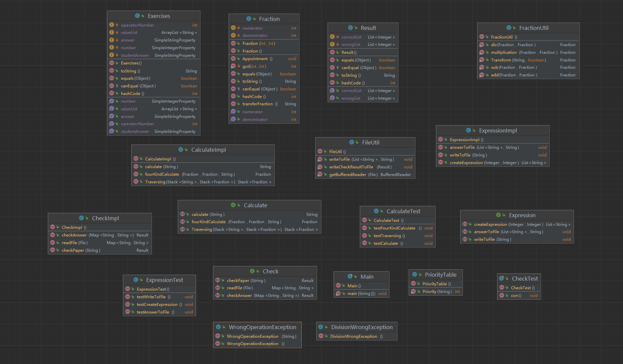This screenshot has width=623, height=364.
Task: Click the class icon next to Exercises title
Action: 137,16
